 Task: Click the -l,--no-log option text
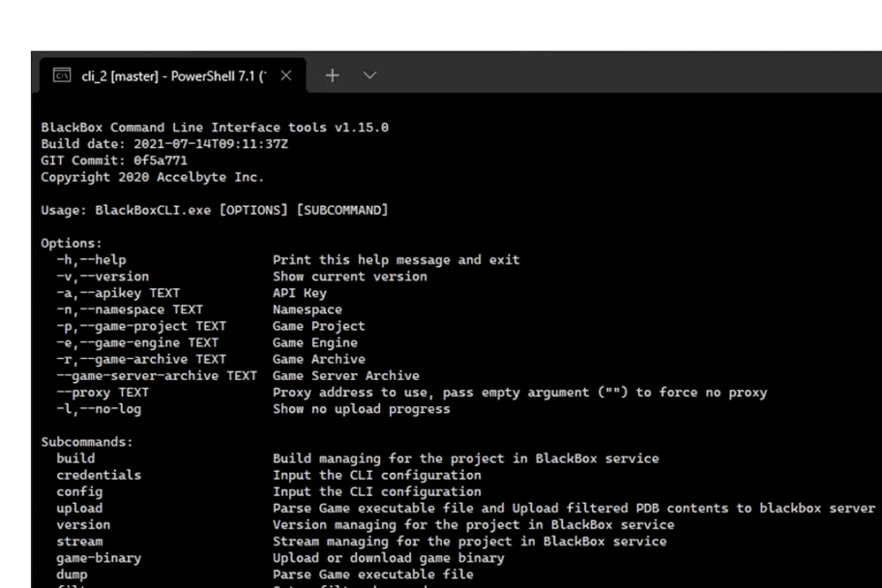99,409
